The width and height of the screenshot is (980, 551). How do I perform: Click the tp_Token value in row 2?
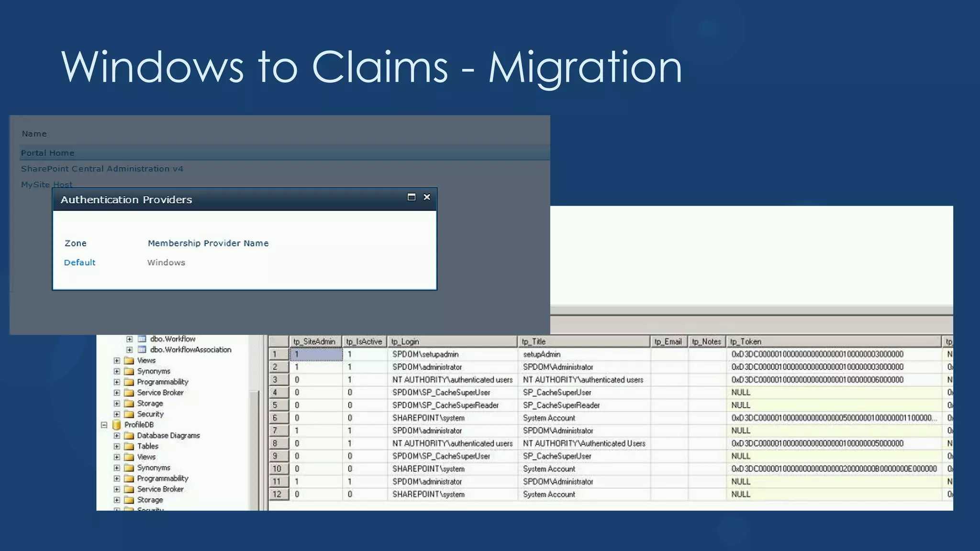click(834, 367)
